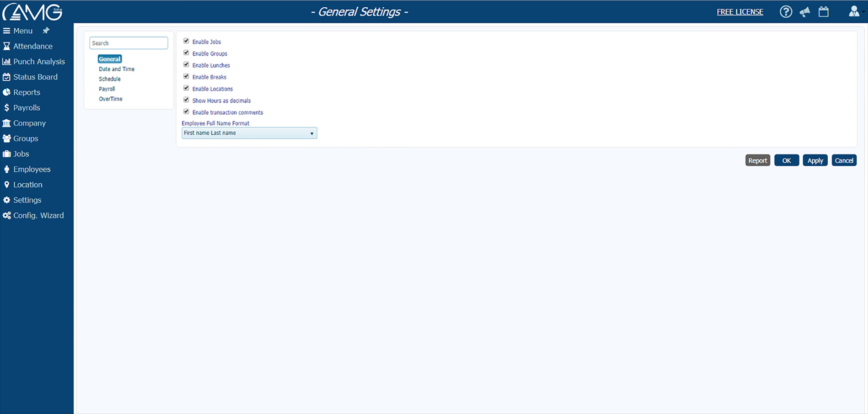Open the Schedule settings section
868x414 pixels.
(x=110, y=79)
